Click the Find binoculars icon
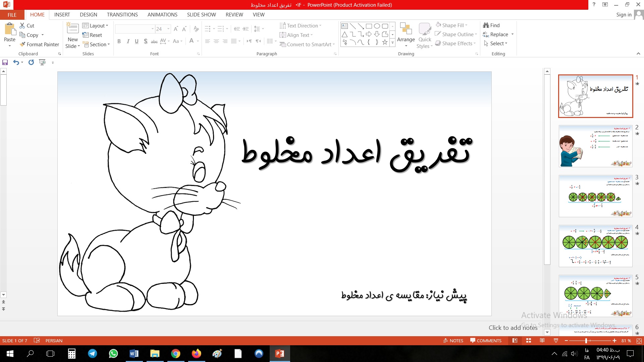644x362 pixels. pyautogui.click(x=486, y=25)
